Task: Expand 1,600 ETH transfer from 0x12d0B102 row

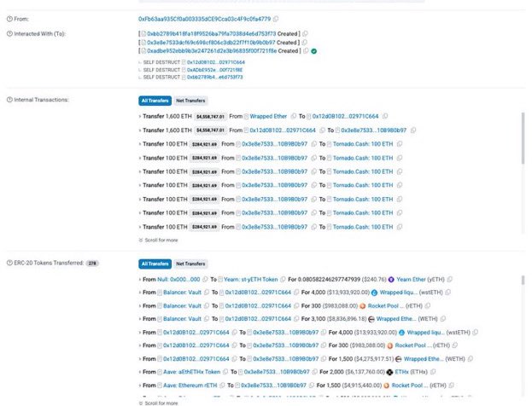Action: (140, 130)
